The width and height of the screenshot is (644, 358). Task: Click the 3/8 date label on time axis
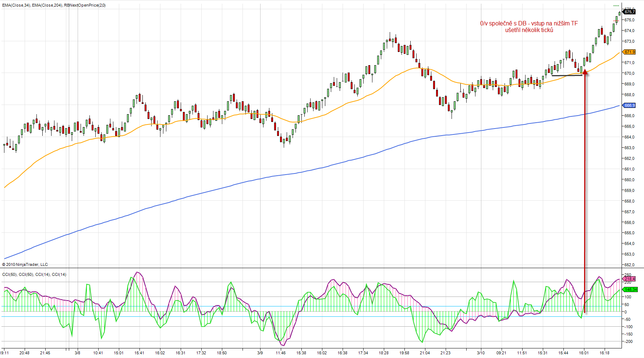click(x=77, y=353)
